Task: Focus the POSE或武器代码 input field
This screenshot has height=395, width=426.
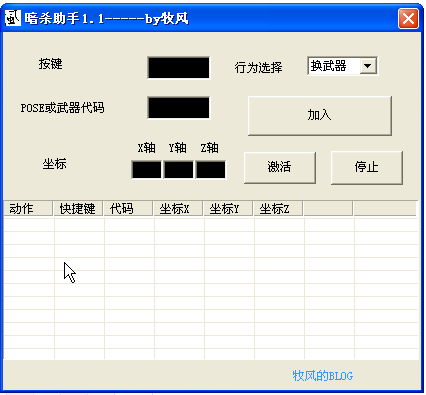Action: click(179, 107)
